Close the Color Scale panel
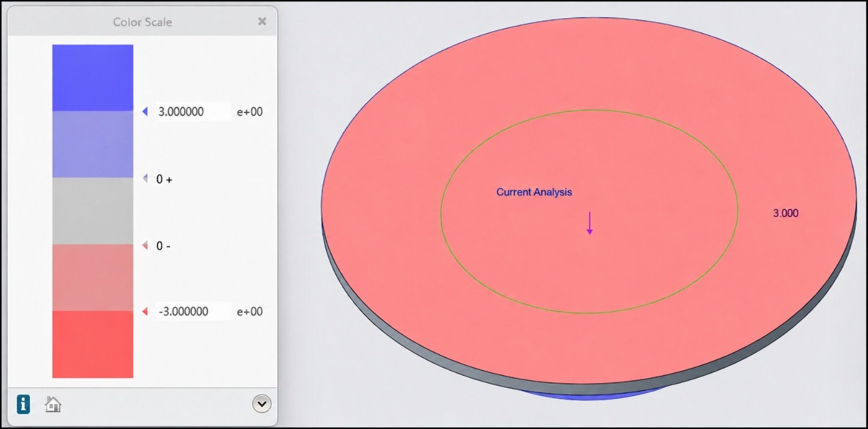The height and width of the screenshot is (429, 868). coord(262,22)
